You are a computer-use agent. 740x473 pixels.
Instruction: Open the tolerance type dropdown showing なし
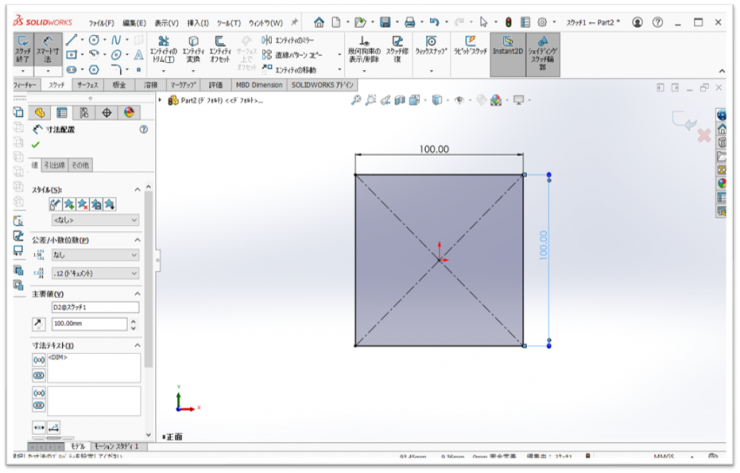[95, 255]
